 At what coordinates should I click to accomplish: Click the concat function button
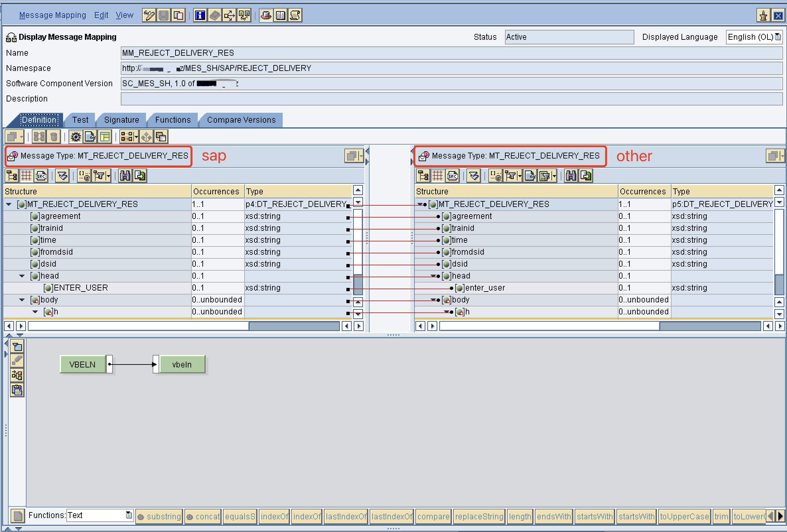pos(203,517)
